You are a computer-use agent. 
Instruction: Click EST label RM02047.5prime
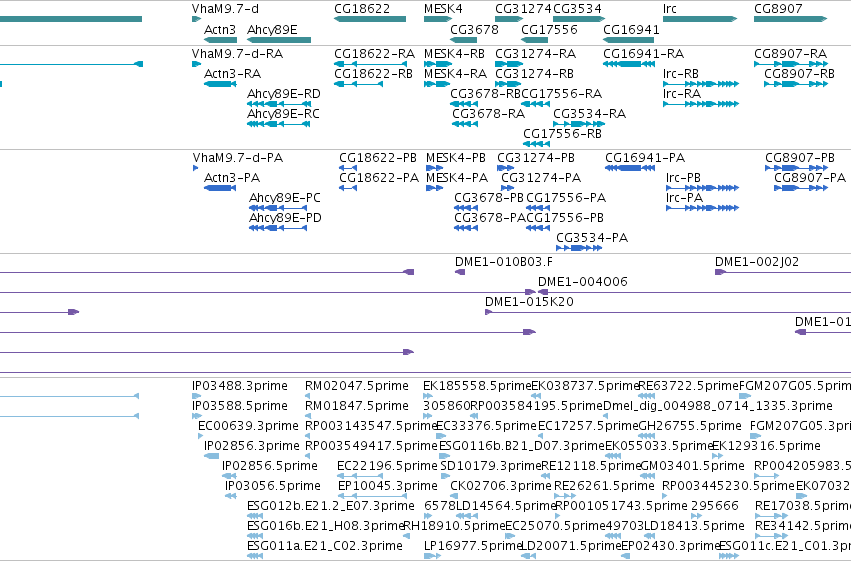pyautogui.click(x=357, y=386)
